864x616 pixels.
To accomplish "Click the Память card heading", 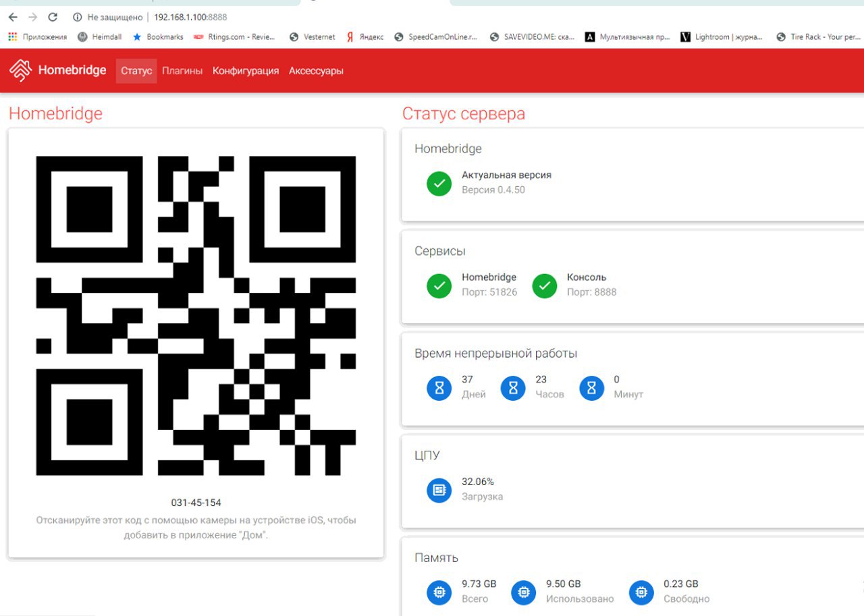I will 437,558.
